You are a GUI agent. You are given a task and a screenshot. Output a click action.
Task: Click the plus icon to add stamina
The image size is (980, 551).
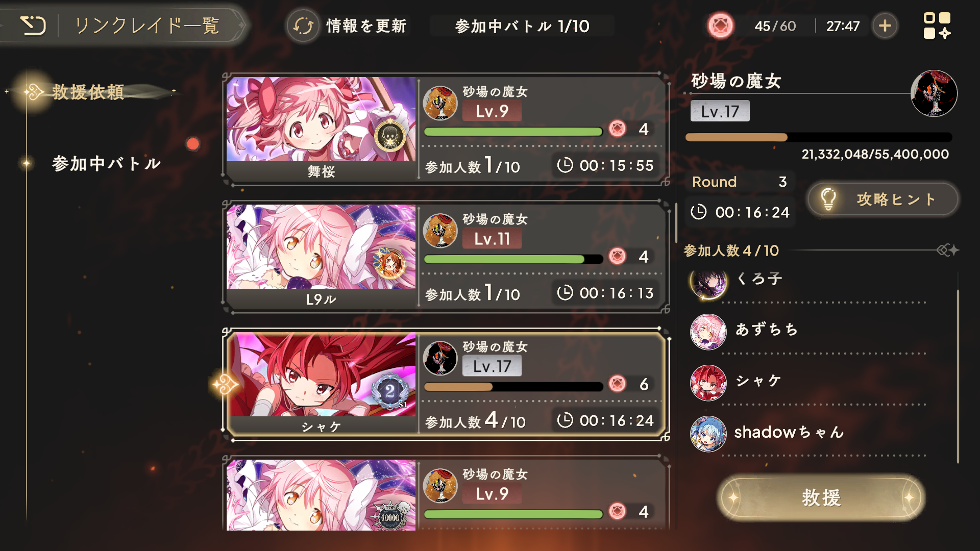tap(885, 26)
